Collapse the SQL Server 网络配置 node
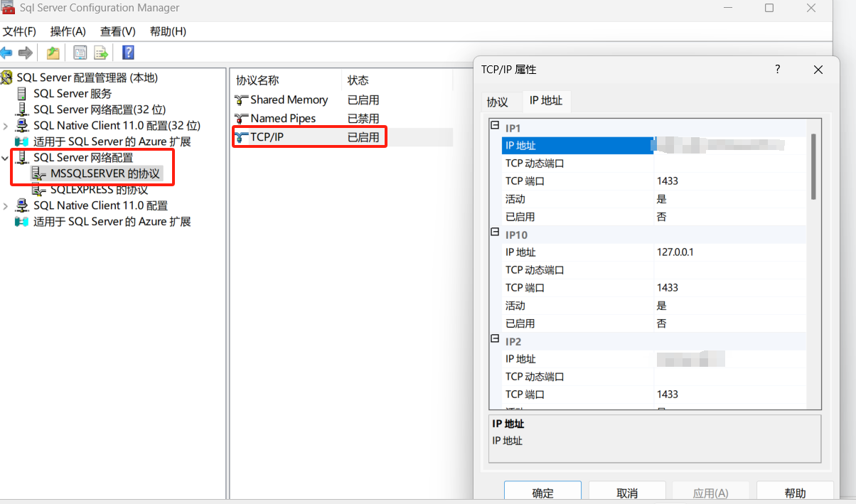 6,158
